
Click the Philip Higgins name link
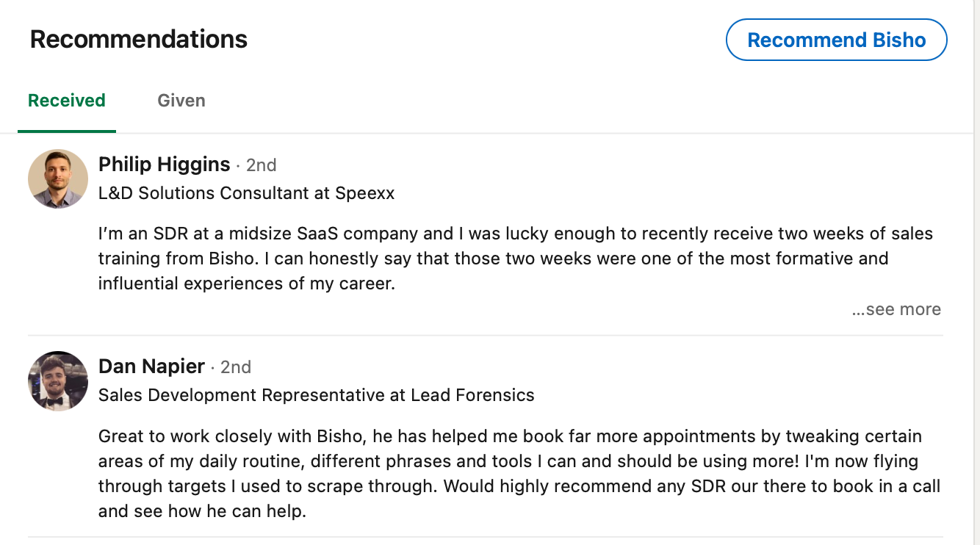(164, 165)
